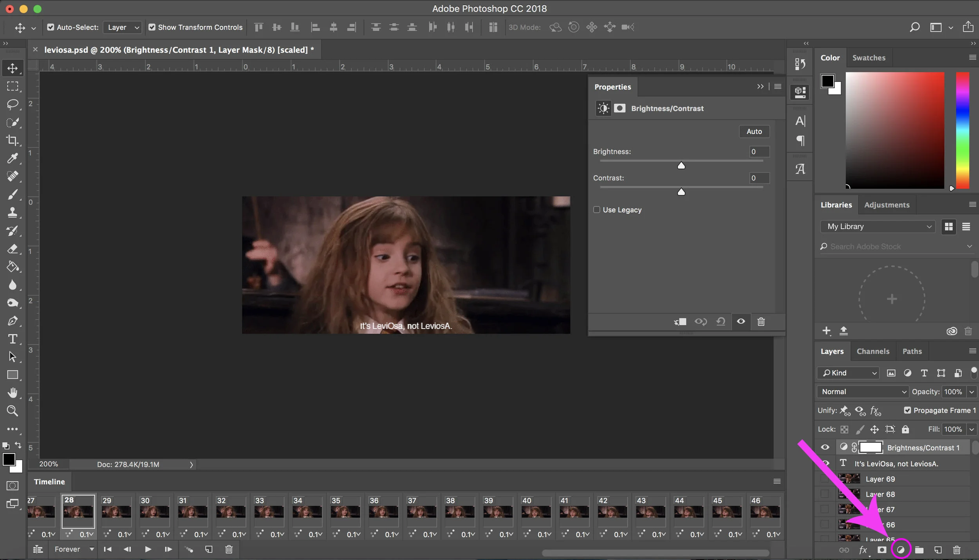Select the Eyedropper tool

pos(13,158)
